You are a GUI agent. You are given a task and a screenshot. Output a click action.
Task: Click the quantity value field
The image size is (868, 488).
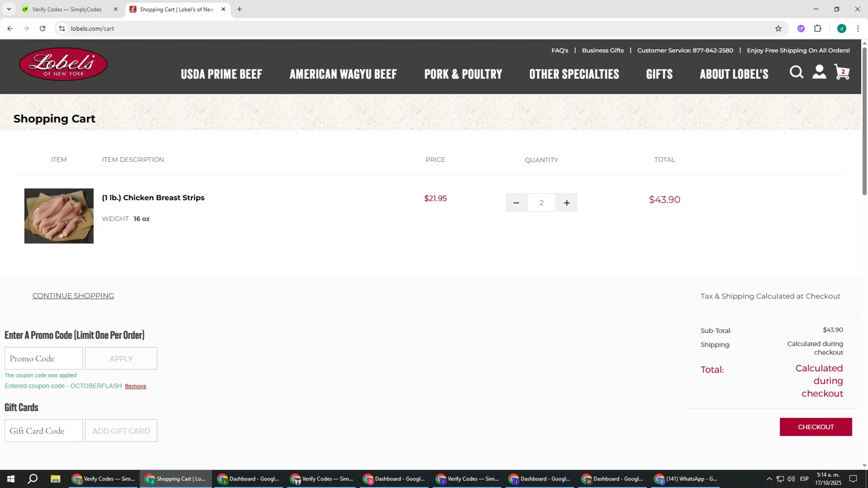[x=542, y=202]
